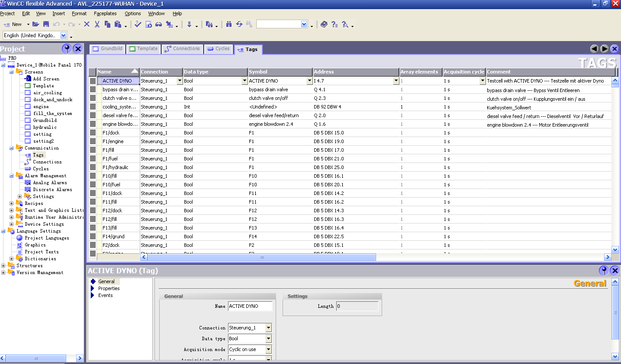Select Properties in tag property list
Screen dimensions: 621x364
(109, 288)
